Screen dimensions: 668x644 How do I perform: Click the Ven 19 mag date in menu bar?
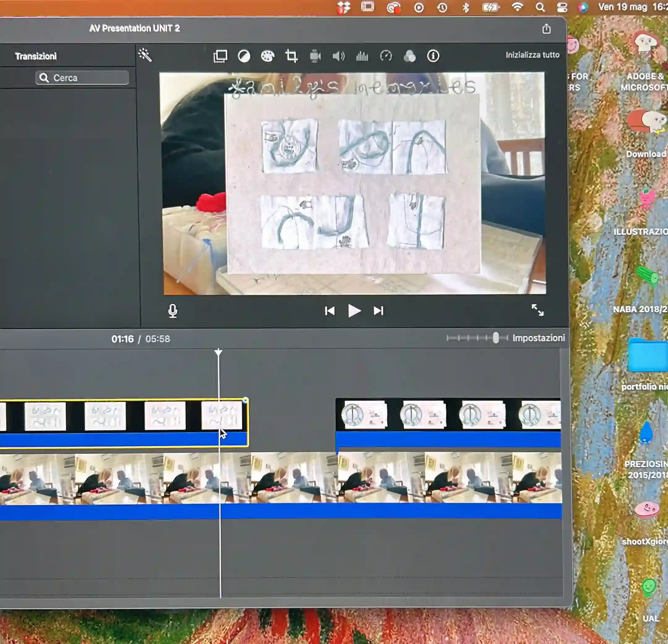point(622,7)
